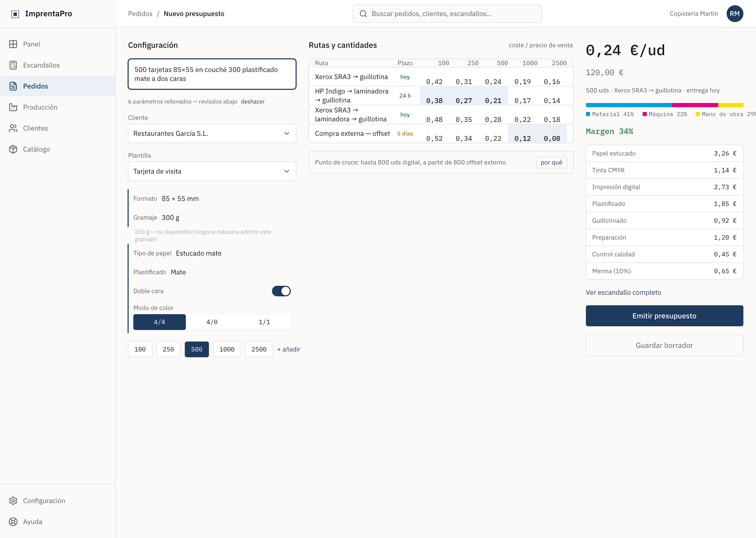Toggle the Doble cara switch
The width and height of the screenshot is (756, 538).
(281, 291)
